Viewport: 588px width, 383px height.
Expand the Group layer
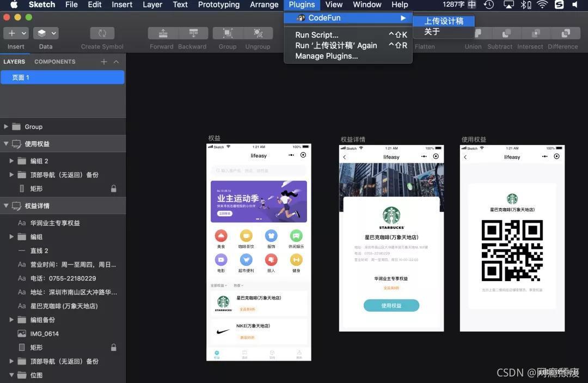[x=5, y=126]
